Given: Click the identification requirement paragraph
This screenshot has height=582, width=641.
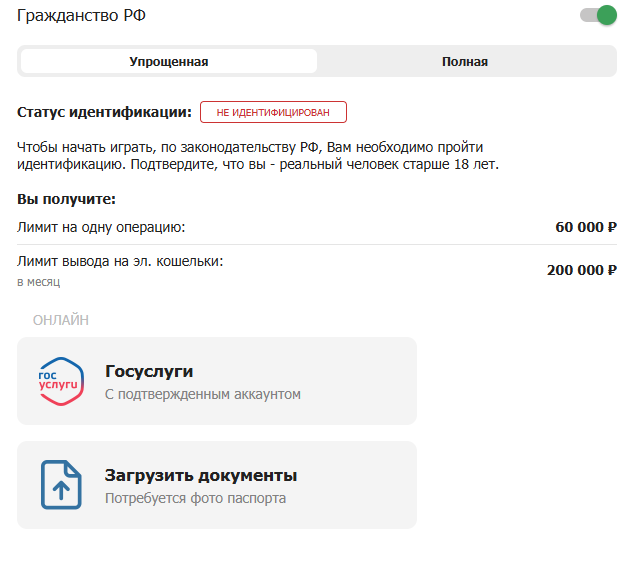Looking at the screenshot, I should [x=258, y=155].
